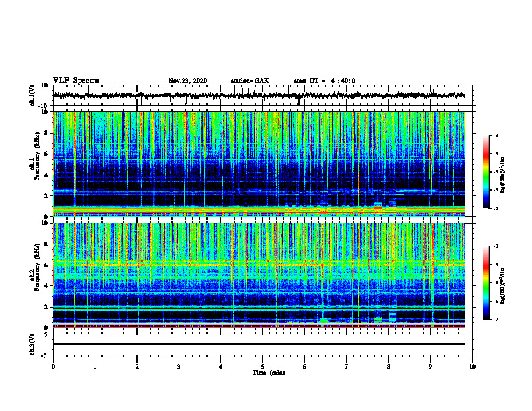Click the ch.3 flat black voltage trace
The image size is (532, 411).
tap(259, 344)
